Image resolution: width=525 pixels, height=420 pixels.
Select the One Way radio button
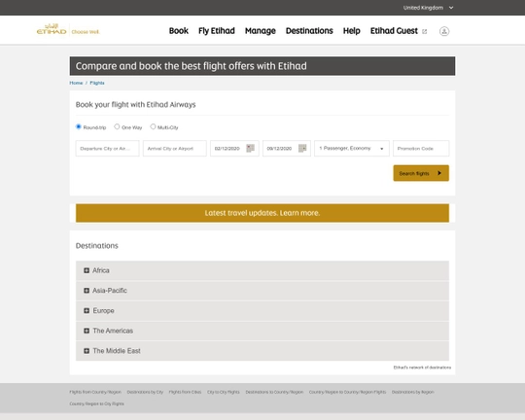point(117,126)
